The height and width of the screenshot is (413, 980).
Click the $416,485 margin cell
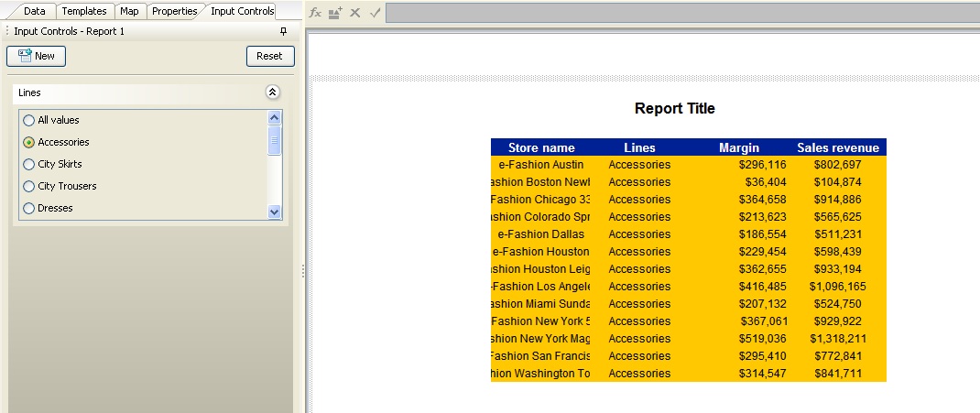pyautogui.click(x=739, y=287)
